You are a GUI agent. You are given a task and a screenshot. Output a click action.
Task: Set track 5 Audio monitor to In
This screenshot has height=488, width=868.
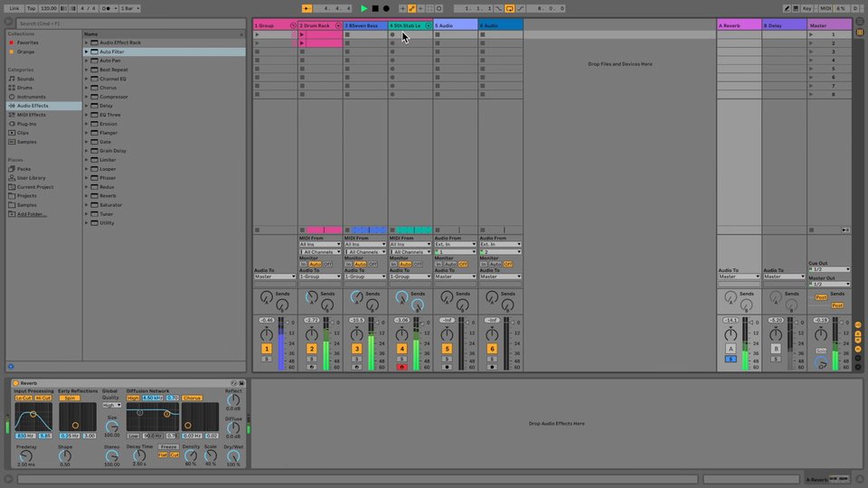[x=439, y=265]
